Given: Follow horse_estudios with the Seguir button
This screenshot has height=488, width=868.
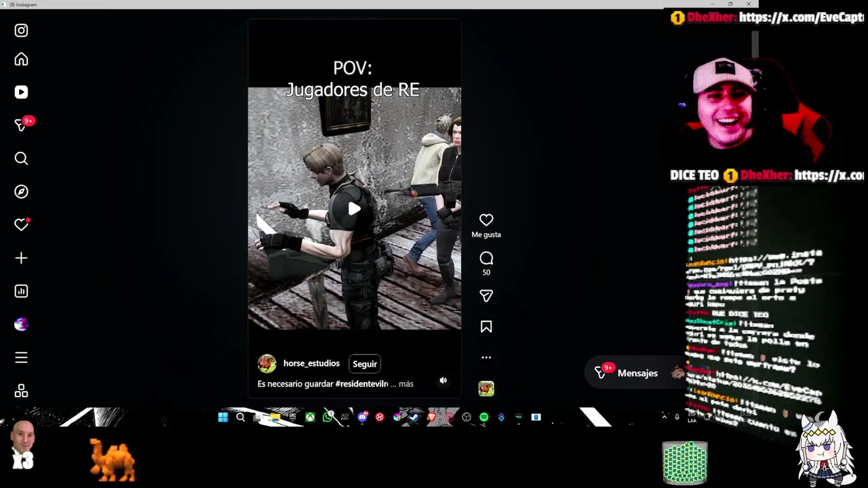Looking at the screenshot, I should coord(365,364).
